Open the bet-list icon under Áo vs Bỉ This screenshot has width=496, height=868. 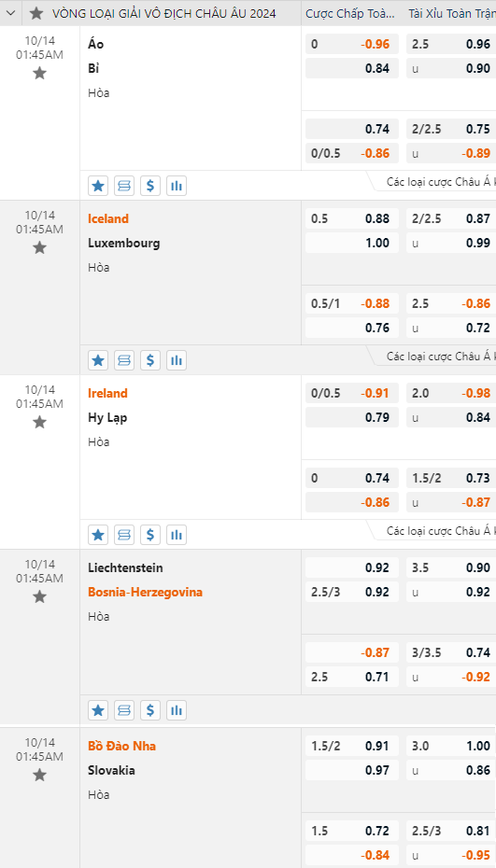coord(124,186)
